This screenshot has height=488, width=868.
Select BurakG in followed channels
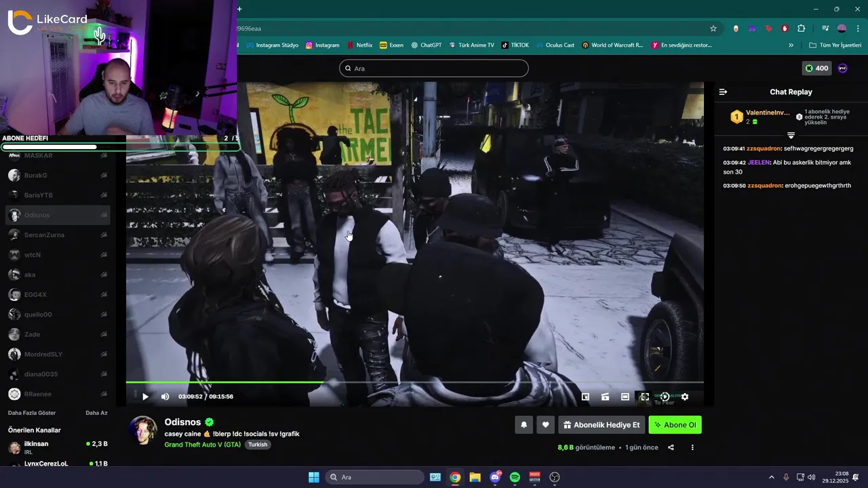58,176
